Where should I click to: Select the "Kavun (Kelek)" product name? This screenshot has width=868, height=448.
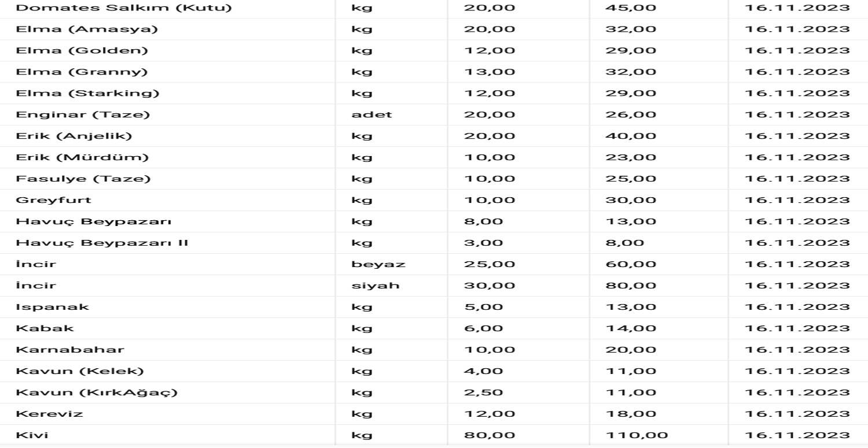click(64, 371)
